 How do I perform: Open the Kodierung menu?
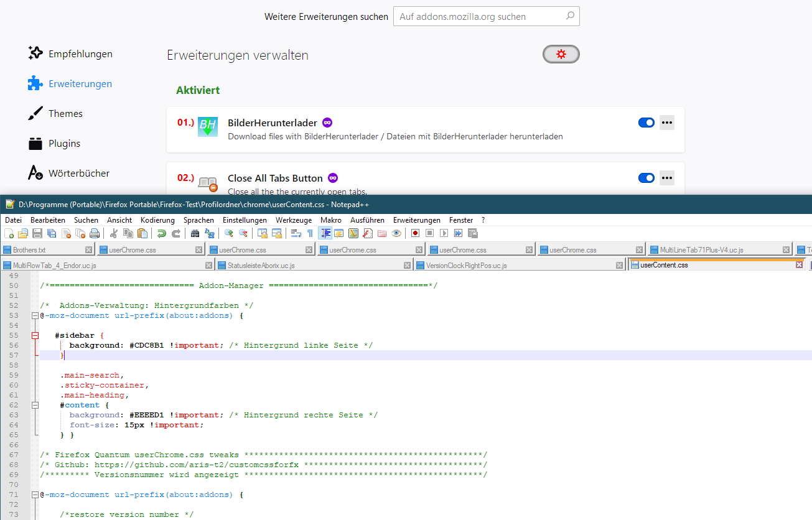[x=157, y=220]
